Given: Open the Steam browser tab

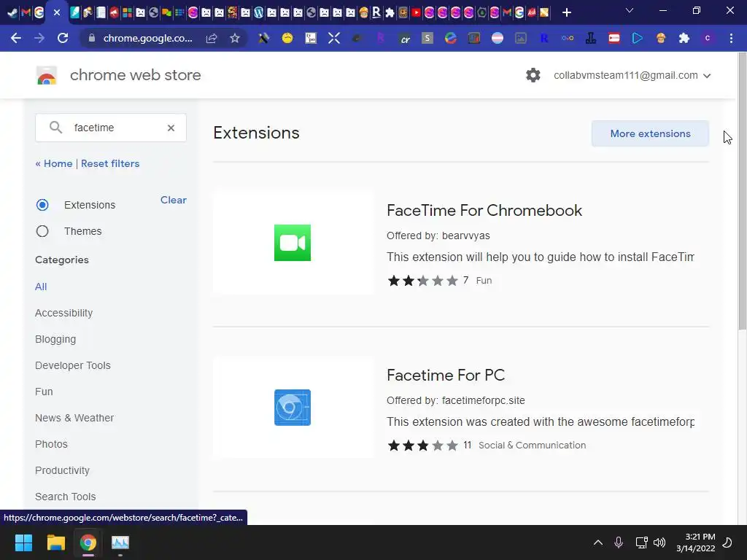Looking at the screenshot, I should tap(13, 13).
